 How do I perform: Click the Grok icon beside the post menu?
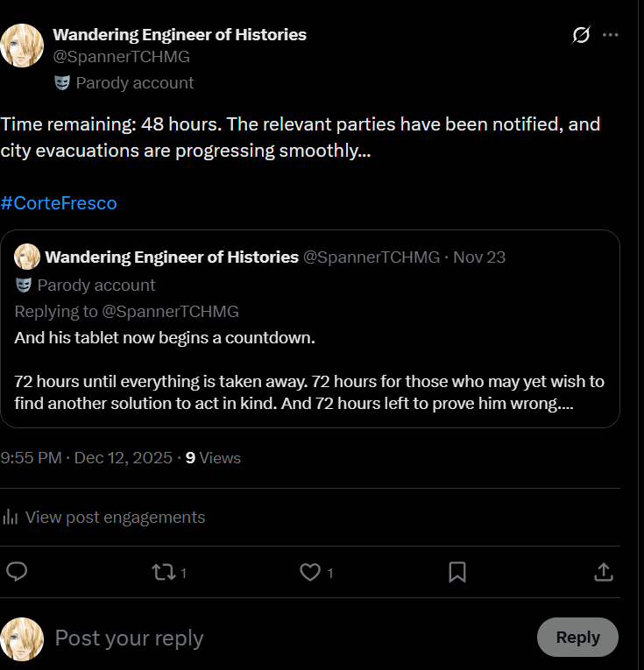tap(580, 35)
